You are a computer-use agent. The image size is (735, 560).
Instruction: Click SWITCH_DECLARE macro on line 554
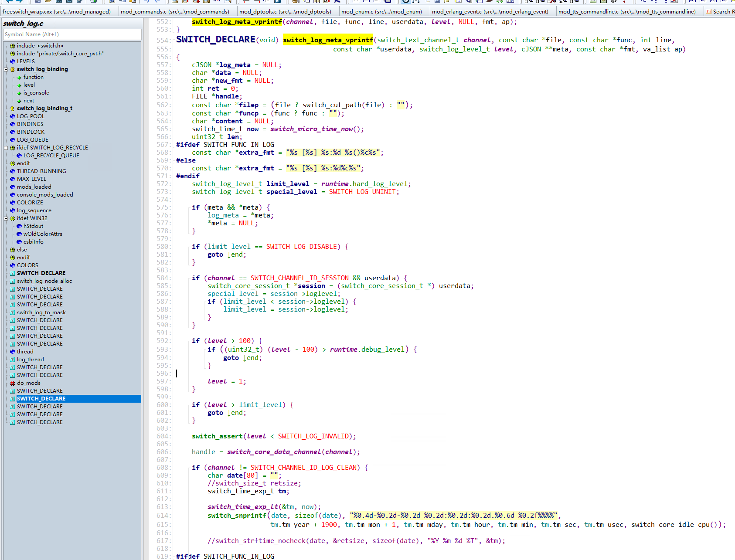tap(216, 40)
